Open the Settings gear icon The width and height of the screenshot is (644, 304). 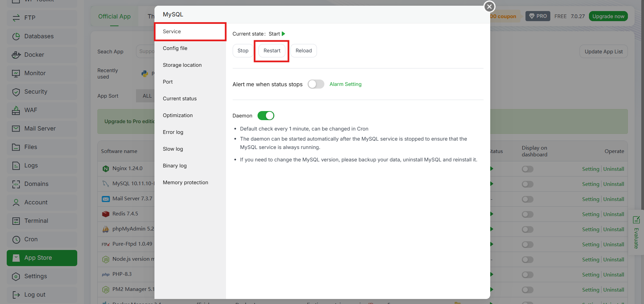pyautogui.click(x=16, y=276)
